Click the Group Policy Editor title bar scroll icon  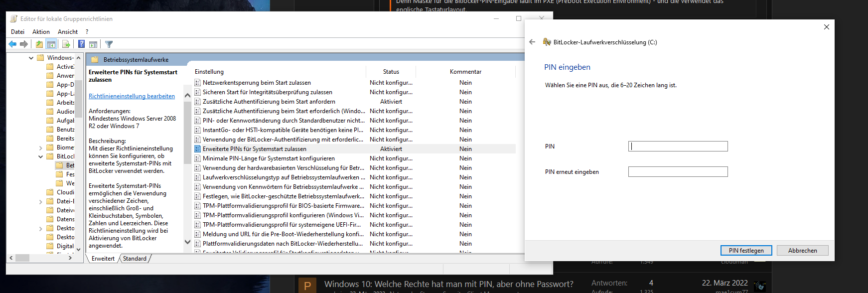pyautogui.click(x=14, y=19)
